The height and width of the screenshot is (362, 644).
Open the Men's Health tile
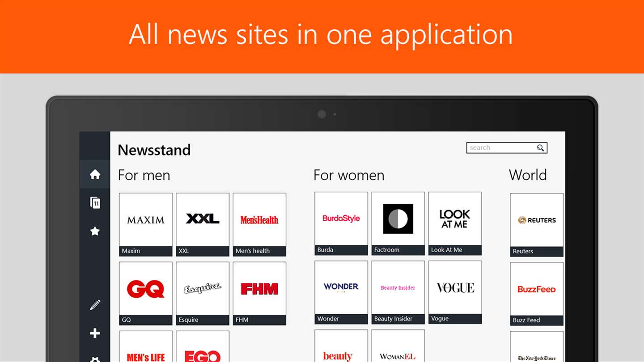coord(259,224)
